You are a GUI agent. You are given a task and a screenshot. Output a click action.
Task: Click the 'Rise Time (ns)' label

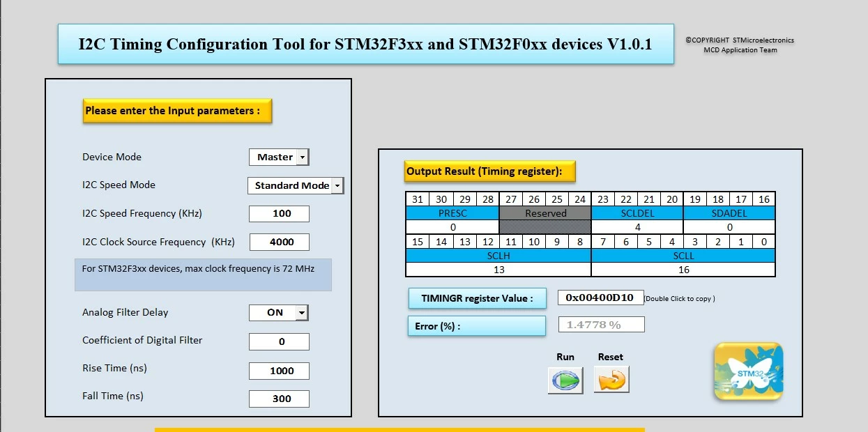pos(114,368)
